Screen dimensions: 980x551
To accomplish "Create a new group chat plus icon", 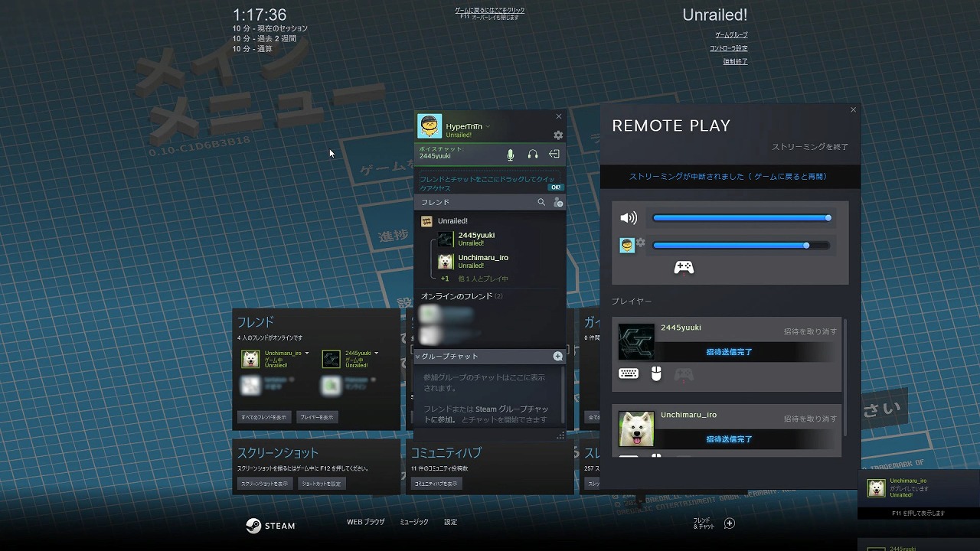I will (x=557, y=356).
